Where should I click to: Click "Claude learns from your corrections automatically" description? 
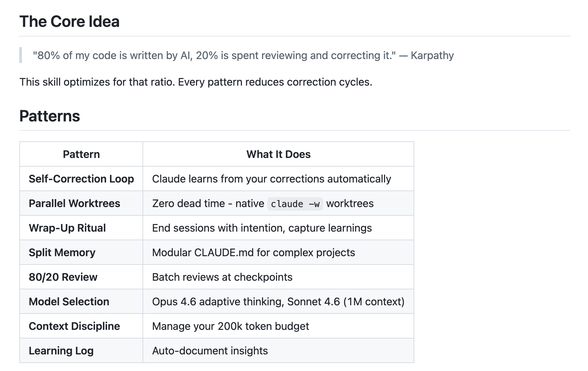(x=271, y=179)
